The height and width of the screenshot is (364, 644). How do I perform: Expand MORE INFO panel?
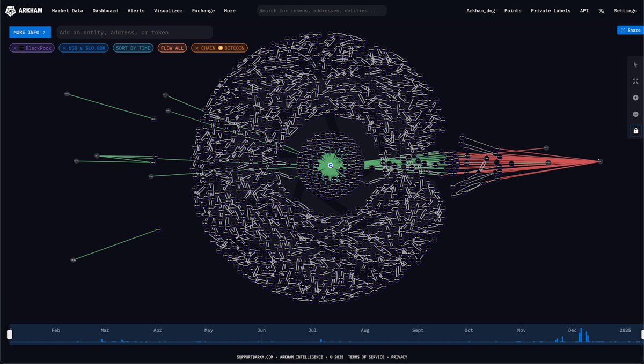(30, 32)
